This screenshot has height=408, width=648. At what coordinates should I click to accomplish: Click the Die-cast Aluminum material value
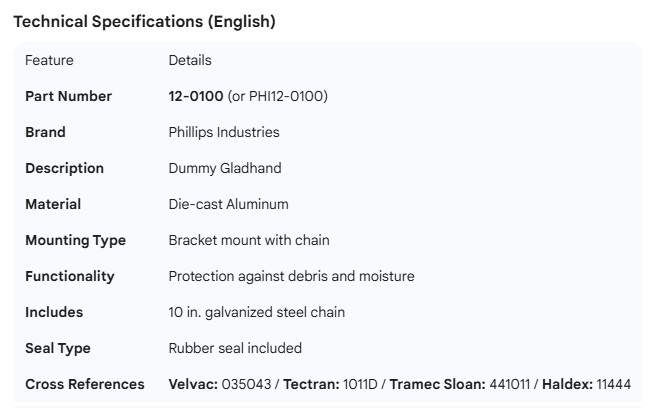(x=228, y=204)
